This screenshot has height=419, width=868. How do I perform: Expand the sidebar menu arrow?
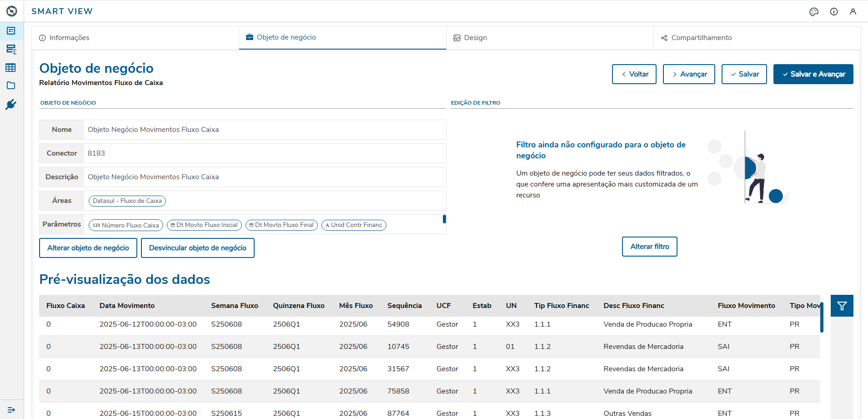coord(11,410)
